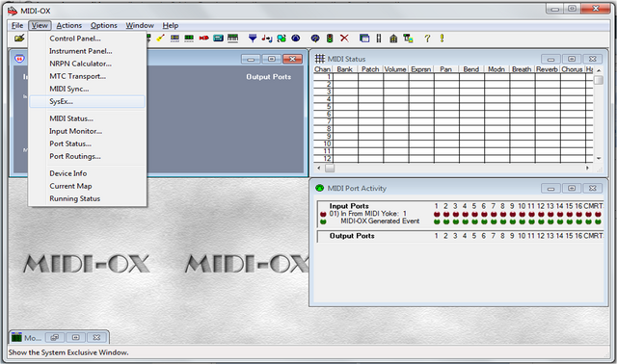Click the MIDI Status vertical scrollbar up arrow
The image size is (617, 364).
[x=599, y=70]
